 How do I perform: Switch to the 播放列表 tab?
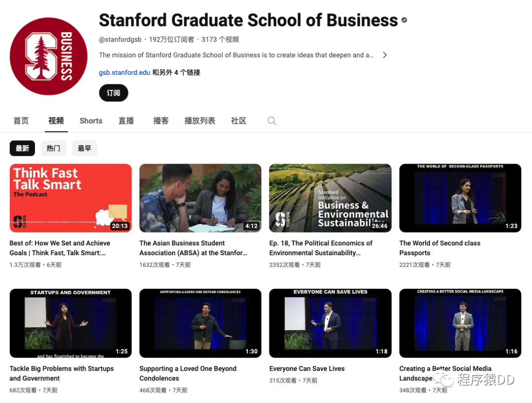(x=199, y=121)
